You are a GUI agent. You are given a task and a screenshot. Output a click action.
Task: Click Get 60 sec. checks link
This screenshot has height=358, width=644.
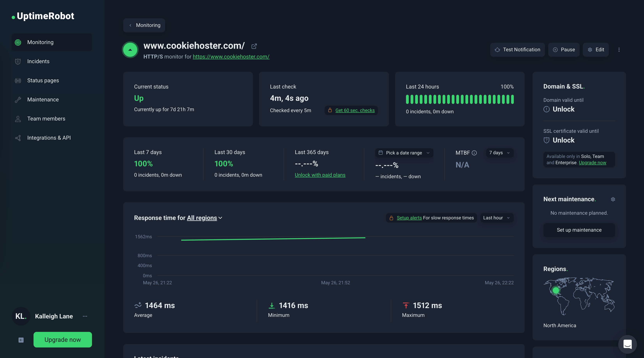[355, 110]
